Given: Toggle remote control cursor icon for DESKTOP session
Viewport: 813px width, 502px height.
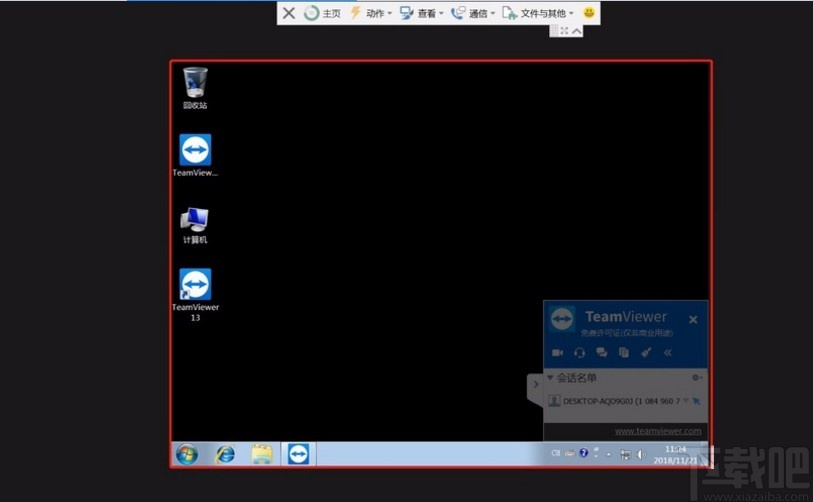Looking at the screenshot, I should click(696, 401).
